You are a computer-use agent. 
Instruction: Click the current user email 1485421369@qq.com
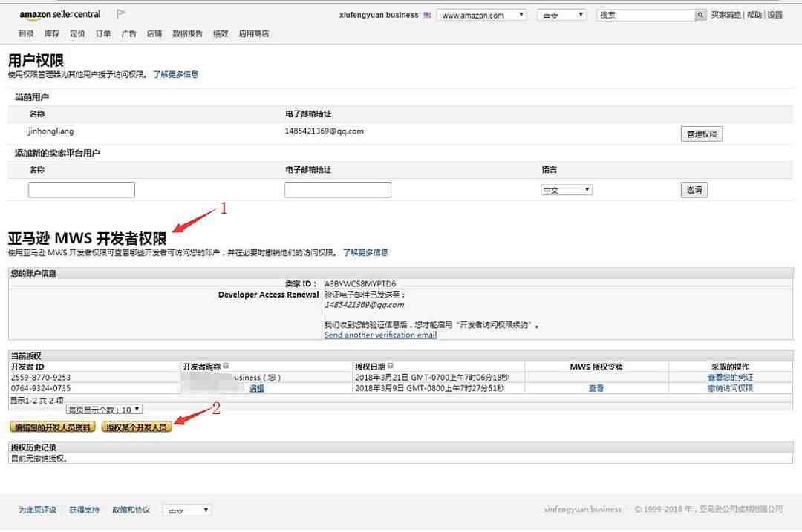(x=324, y=131)
